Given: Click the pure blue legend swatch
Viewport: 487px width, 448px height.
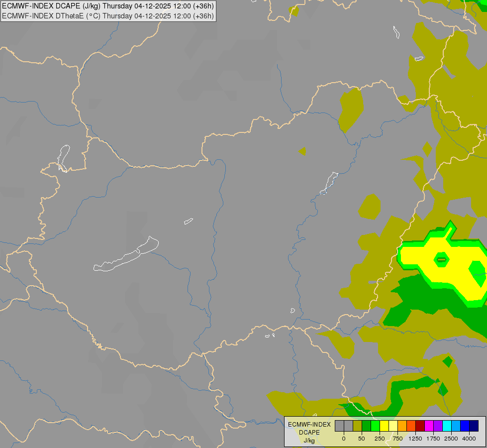Looking at the screenshot, I should [x=465, y=426].
